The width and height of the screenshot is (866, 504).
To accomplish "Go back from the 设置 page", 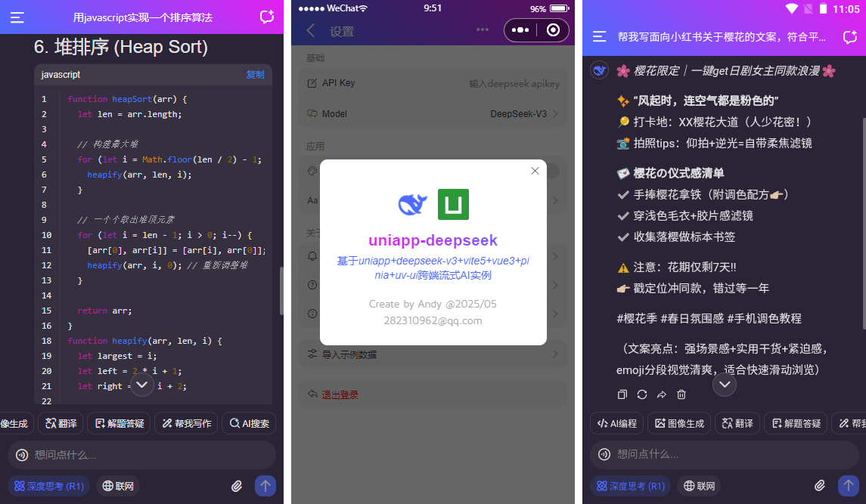I will click(x=311, y=31).
